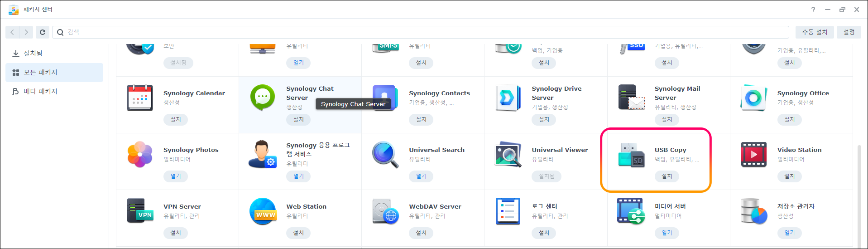Open help with the question mark icon

813,9
